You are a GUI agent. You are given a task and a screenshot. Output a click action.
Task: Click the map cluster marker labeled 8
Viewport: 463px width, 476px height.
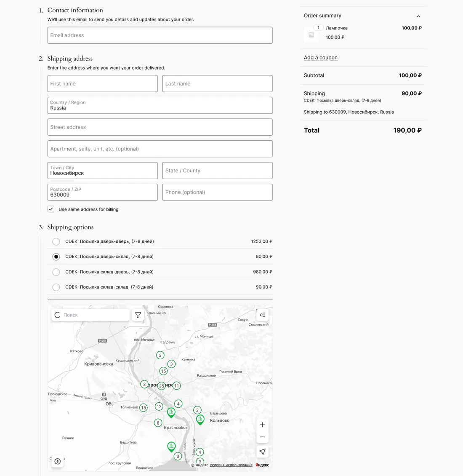(x=158, y=423)
